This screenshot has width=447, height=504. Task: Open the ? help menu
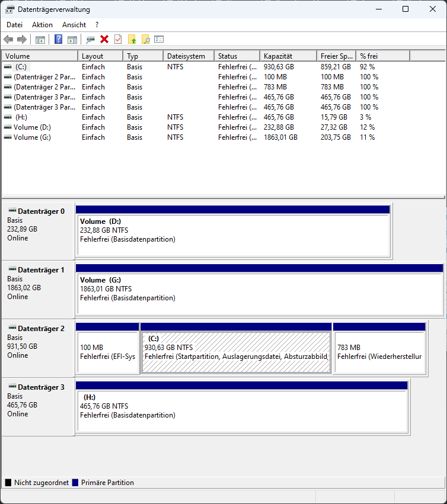coord(97,25)
